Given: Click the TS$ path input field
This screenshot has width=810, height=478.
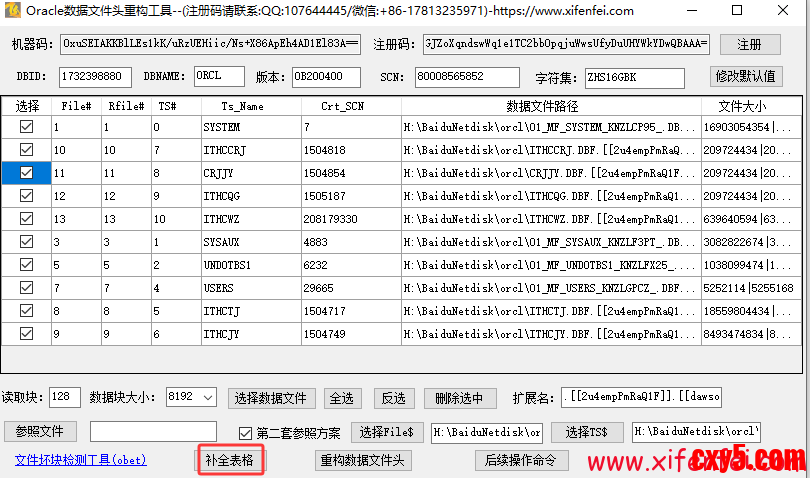Looking at the screenshot, I should [x=696, y=432].
